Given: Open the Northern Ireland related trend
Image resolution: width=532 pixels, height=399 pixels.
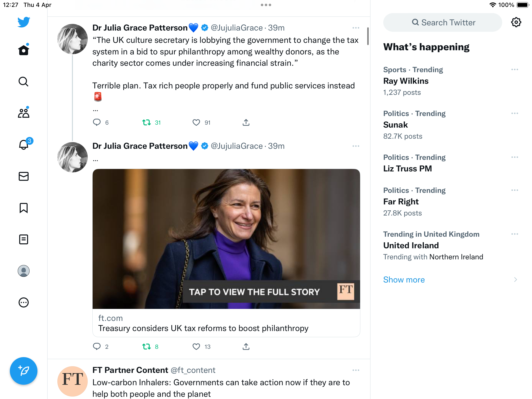Looking at the screenshot, I should [456, 257].
